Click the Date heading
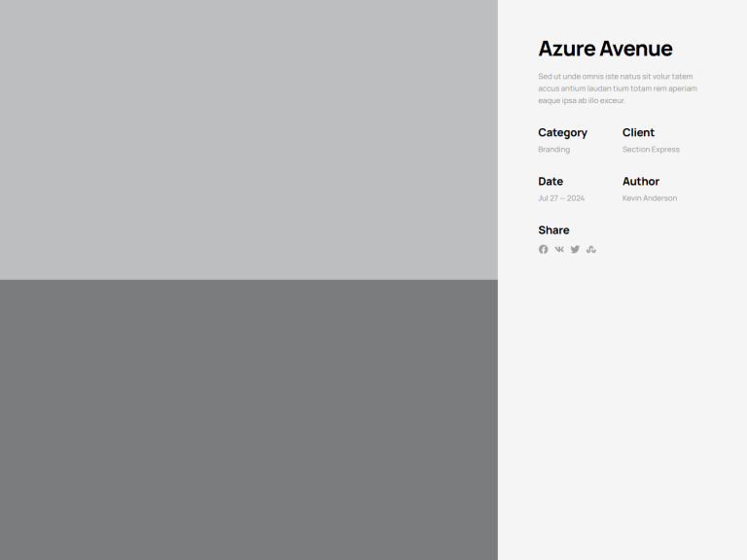 pyautogui.click(x=551, y=181)
